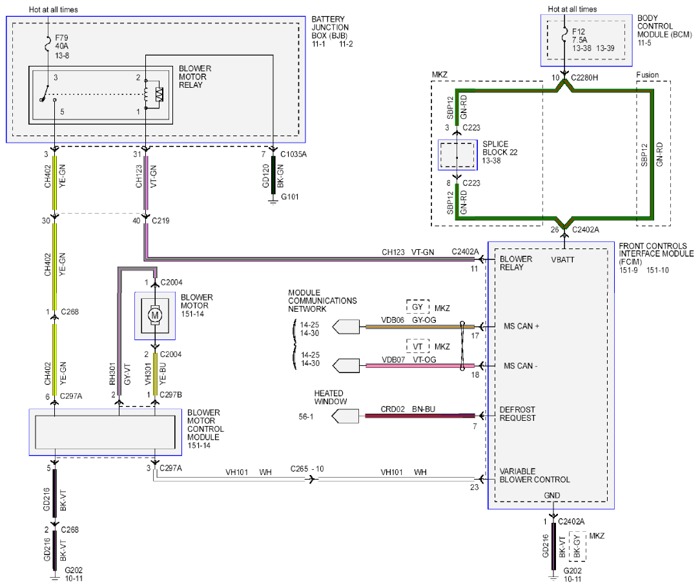700x588 pixels.
Task: Select BLOWER RELAY text inside FCIM
Action: tap(516, 263)
